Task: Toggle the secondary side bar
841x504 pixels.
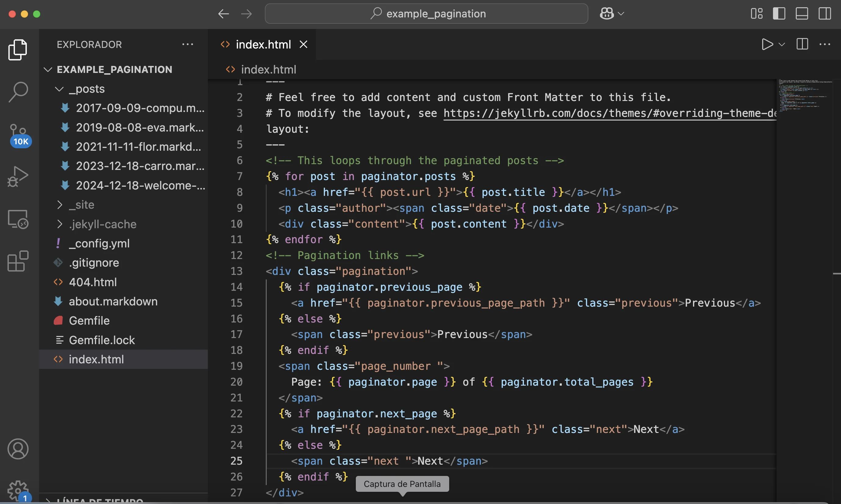Action: (824, 14)
